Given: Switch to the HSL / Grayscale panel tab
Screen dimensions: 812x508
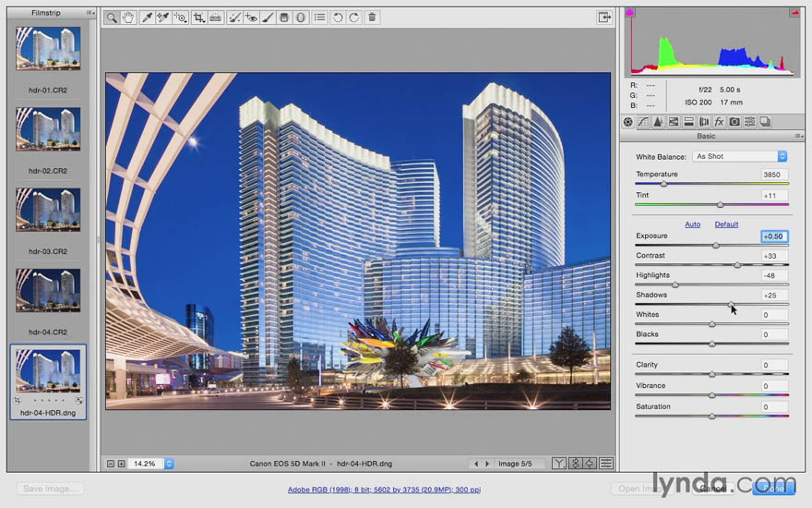Looking at the screenshot, I should pyautogui.click(x=674, y=122).
